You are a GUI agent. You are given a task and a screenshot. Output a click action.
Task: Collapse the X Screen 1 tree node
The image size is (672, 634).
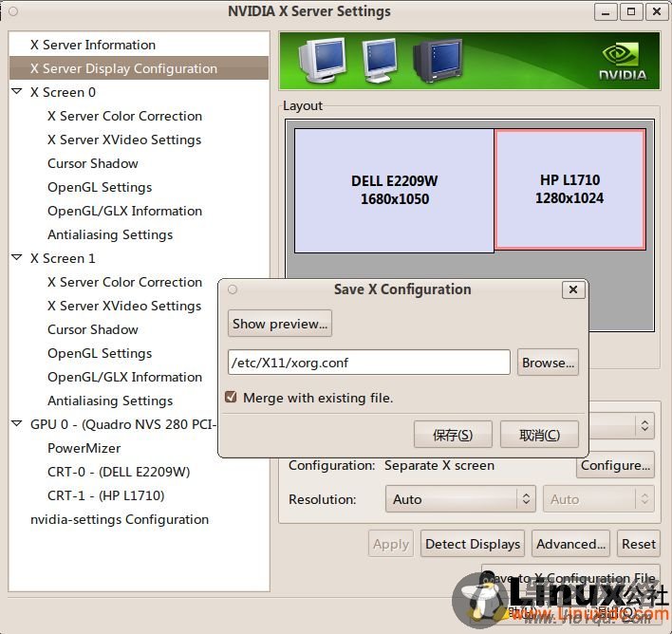click(17, 257)
